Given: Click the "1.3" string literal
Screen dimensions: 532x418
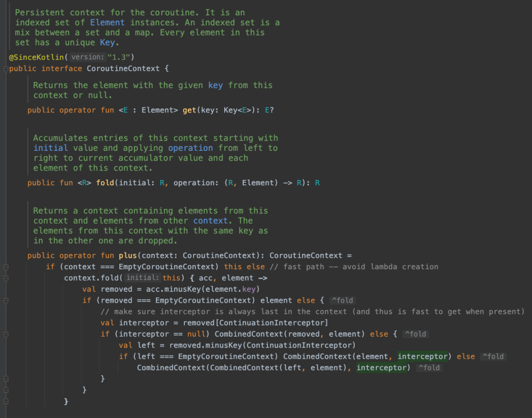Looking at the screenshot, I should coord(119,57).
